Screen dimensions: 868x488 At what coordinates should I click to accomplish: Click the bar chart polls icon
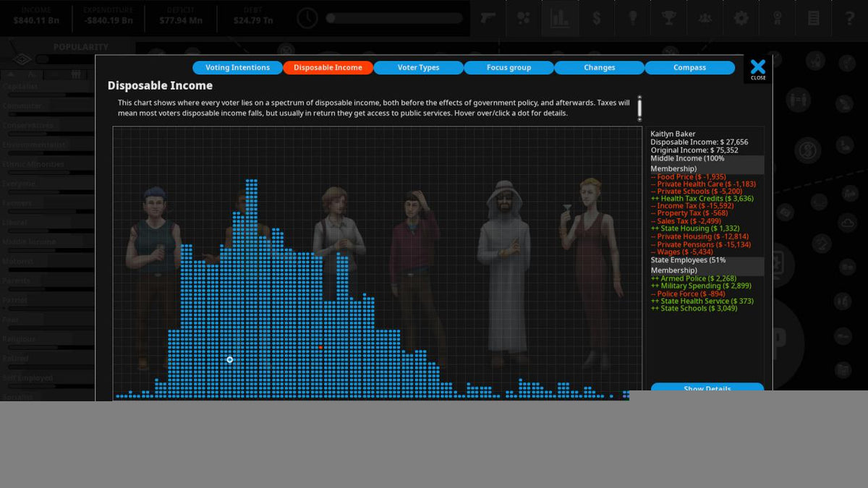(x=560, y=18)
